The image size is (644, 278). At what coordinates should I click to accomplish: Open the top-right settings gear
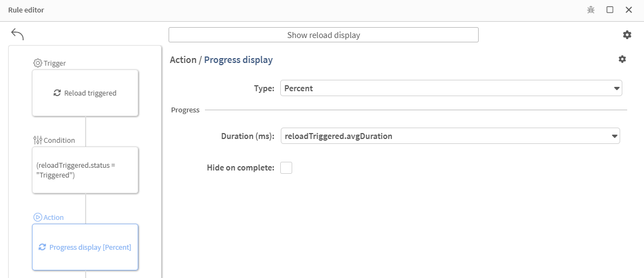[x=627, y=35]
